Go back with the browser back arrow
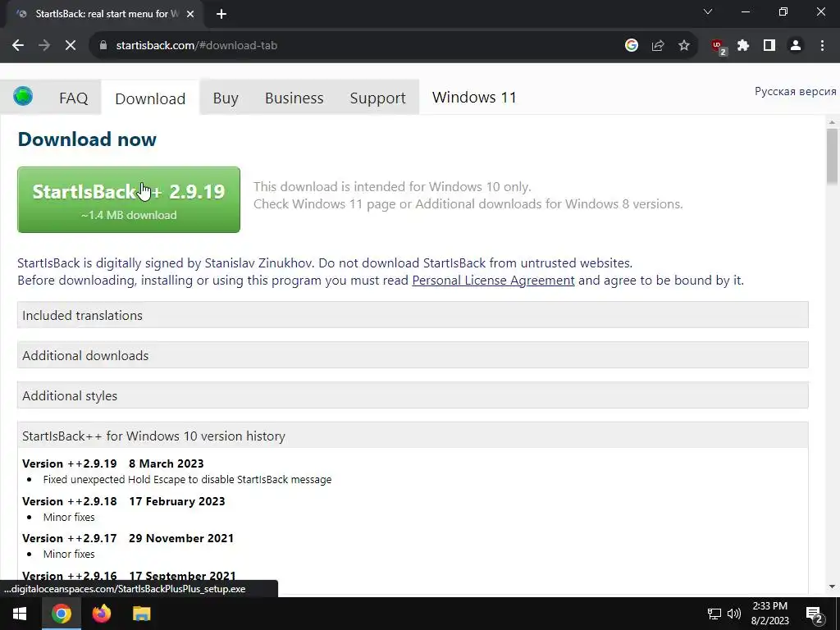This screenshot has width=840, height=630. (x=18, y=46)
